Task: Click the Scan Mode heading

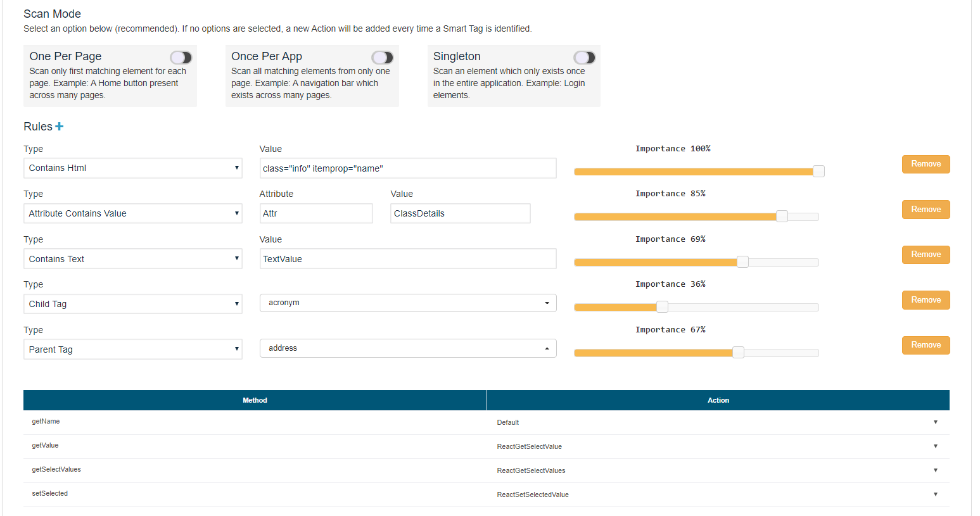Action: tap(52, 14)
